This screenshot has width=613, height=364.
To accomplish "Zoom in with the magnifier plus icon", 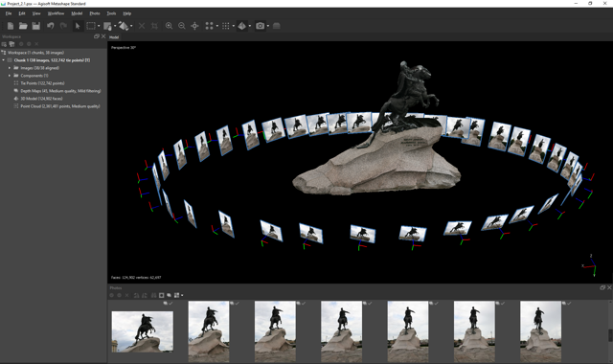I will click(169, 26).
